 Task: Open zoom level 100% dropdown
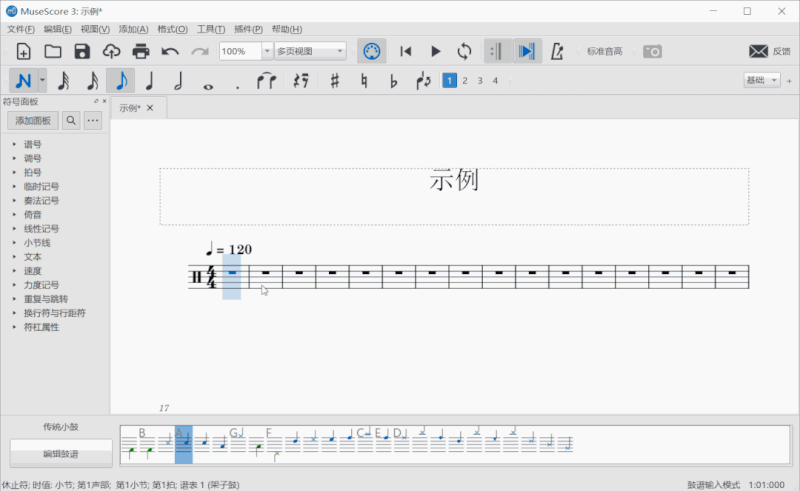[x=267, y=52]
